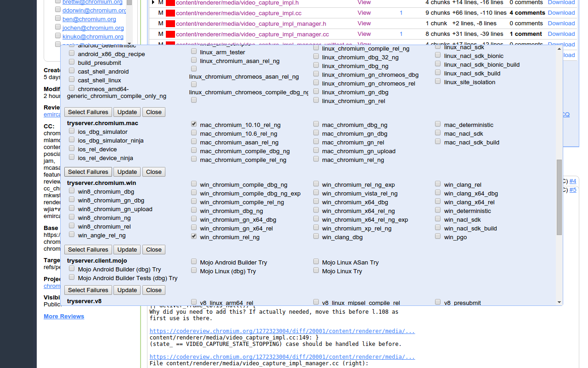
Task: Check the mac_deterministic checkbox
Action: (x=438, y=124)
